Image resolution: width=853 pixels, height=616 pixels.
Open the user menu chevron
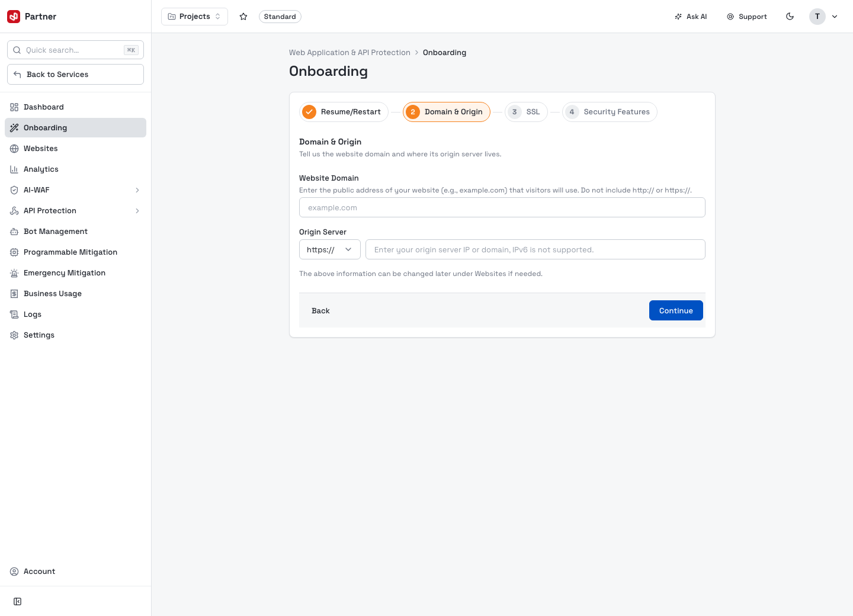pos(835,17)
